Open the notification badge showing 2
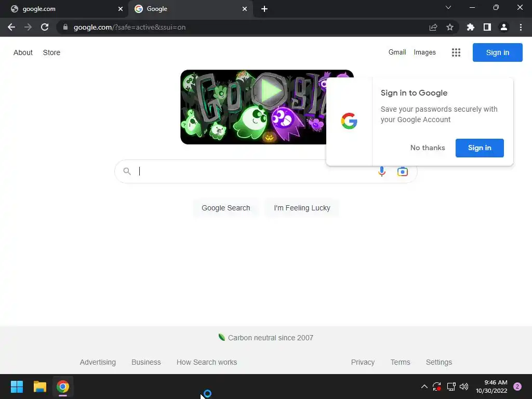This screenshot has height=399, width=532. [x=517, y=387]
